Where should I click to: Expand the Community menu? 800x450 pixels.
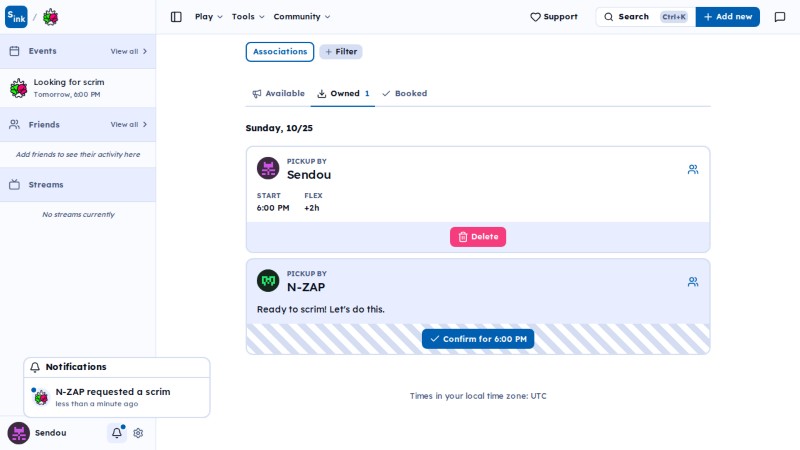click(302, 17)
